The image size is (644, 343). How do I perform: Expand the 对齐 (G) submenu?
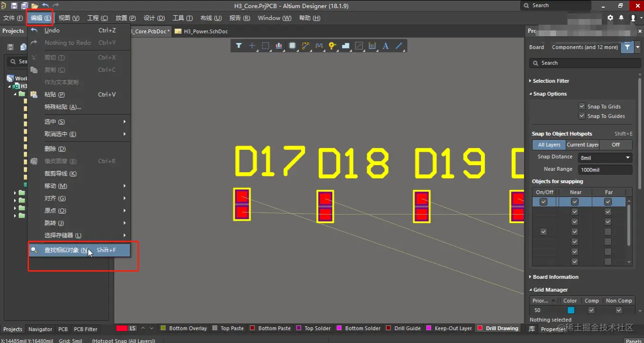(79, 198)
